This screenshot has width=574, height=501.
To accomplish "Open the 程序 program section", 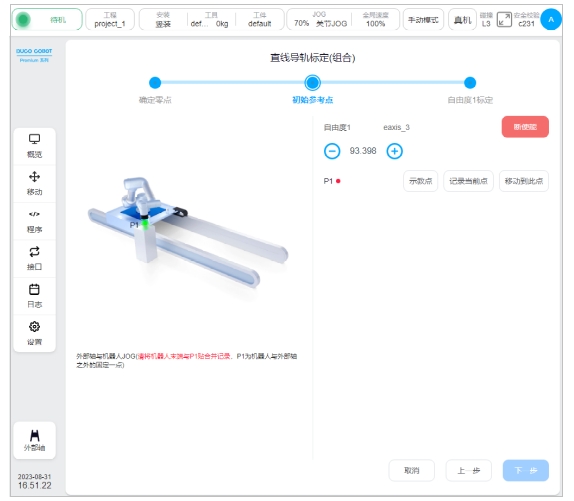I will (34, 221).
